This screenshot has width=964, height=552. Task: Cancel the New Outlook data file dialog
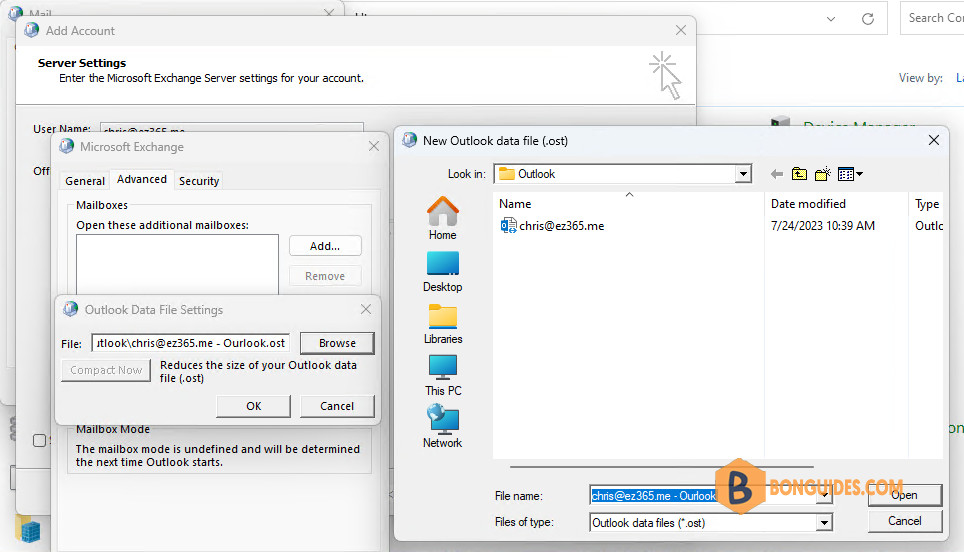[904, 521]
